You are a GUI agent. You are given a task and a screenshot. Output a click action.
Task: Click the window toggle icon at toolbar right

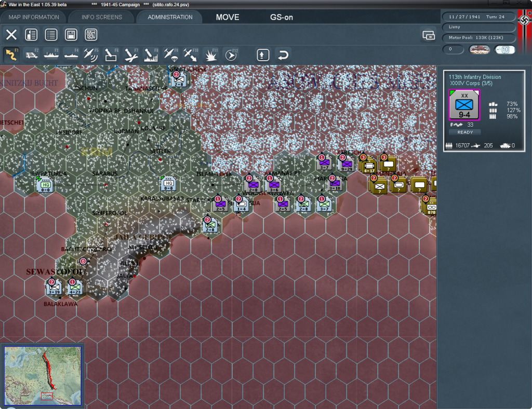click(429, 35)
